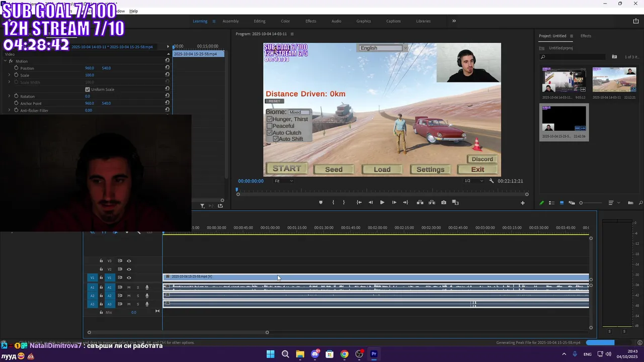The image size is (644, 362).
Task: Click the blue 00:00:00:00 program timecode
Action: pyautogui.click(x=251, y=181)
